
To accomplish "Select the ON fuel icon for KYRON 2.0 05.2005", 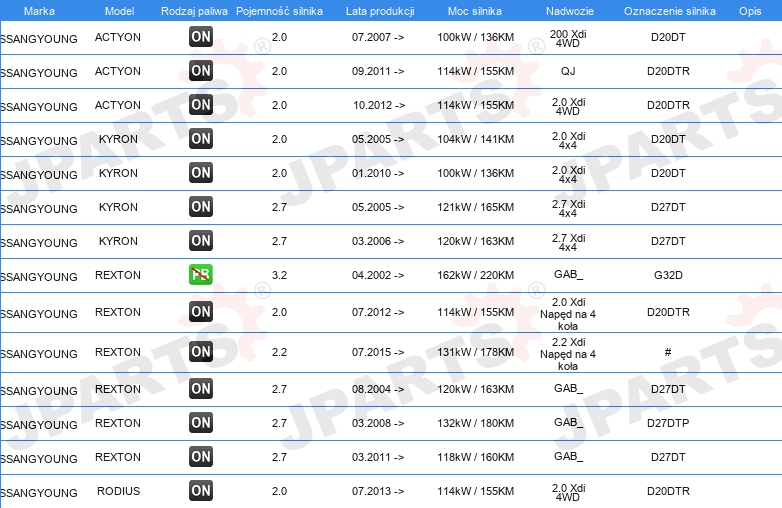I will [x=201, y=139].
